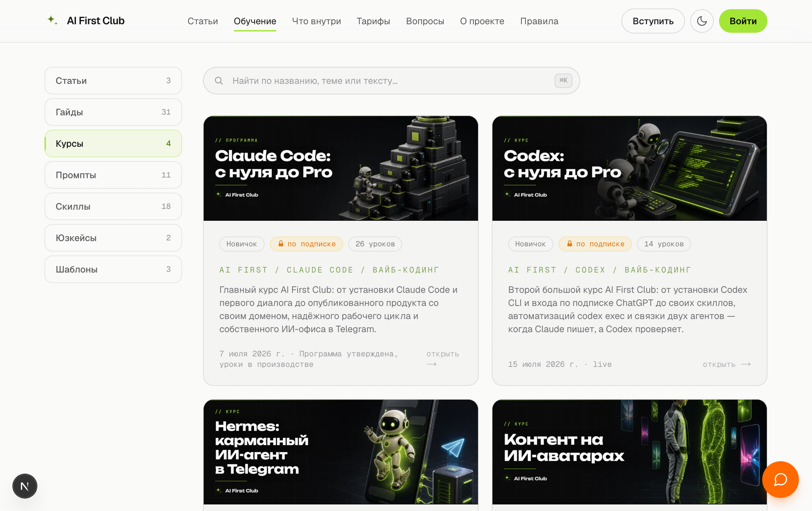812x511 pixels.
Task: Toggle dark mode with the moon icon
Action: (702, 21)
